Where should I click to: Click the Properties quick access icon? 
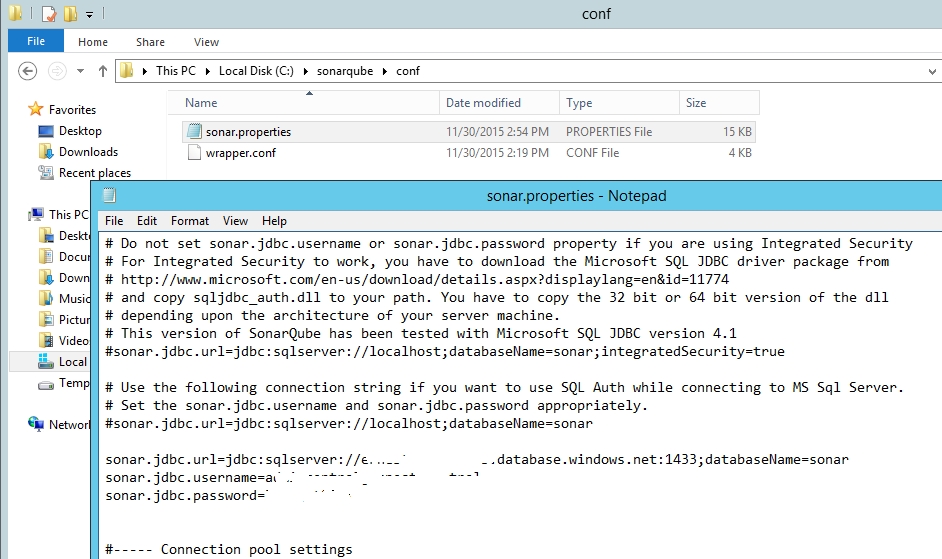[x=49, y=13]
